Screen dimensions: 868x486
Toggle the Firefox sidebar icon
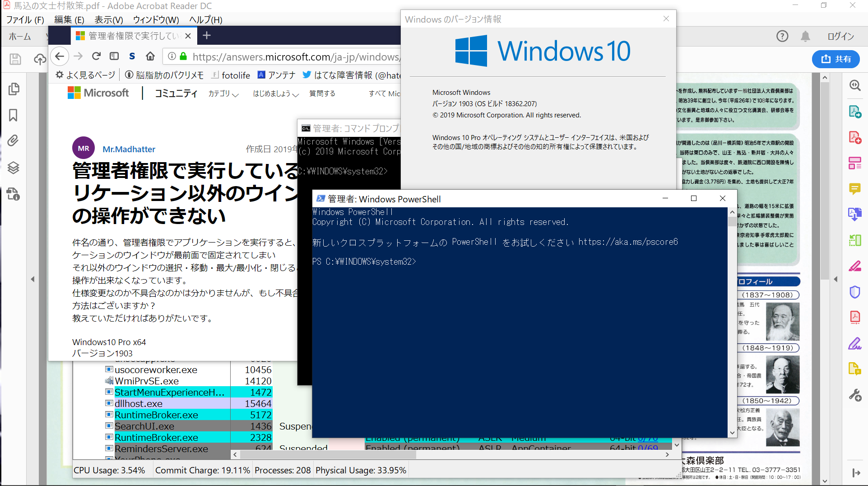tap(114, 56)
